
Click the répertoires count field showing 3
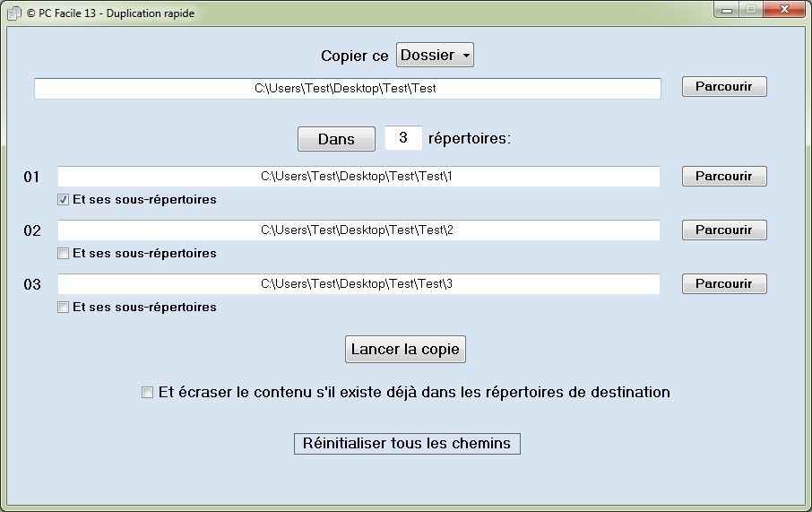tap(403, 138)
